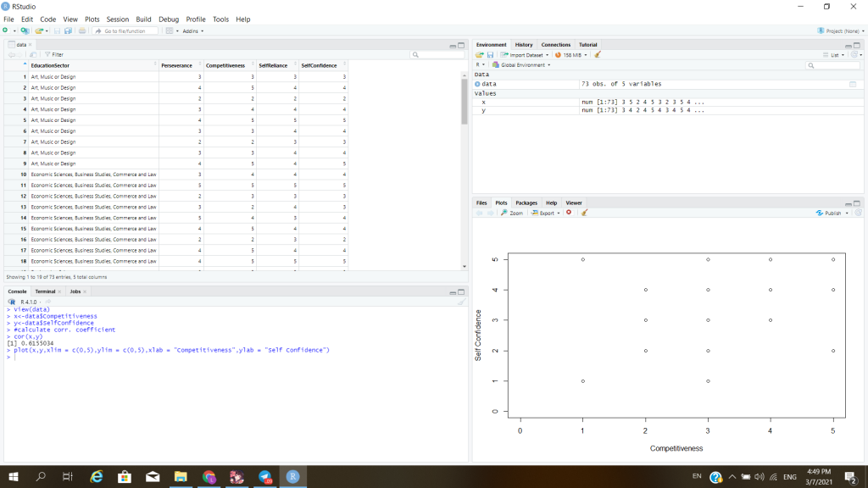
Task: Open the data table view icon
Action: point(853,84)
